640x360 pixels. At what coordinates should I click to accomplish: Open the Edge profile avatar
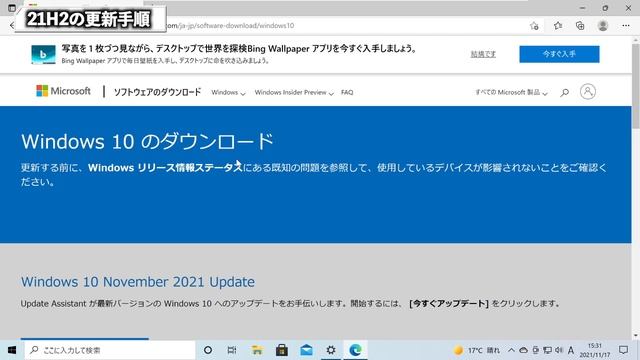[602, 26]
